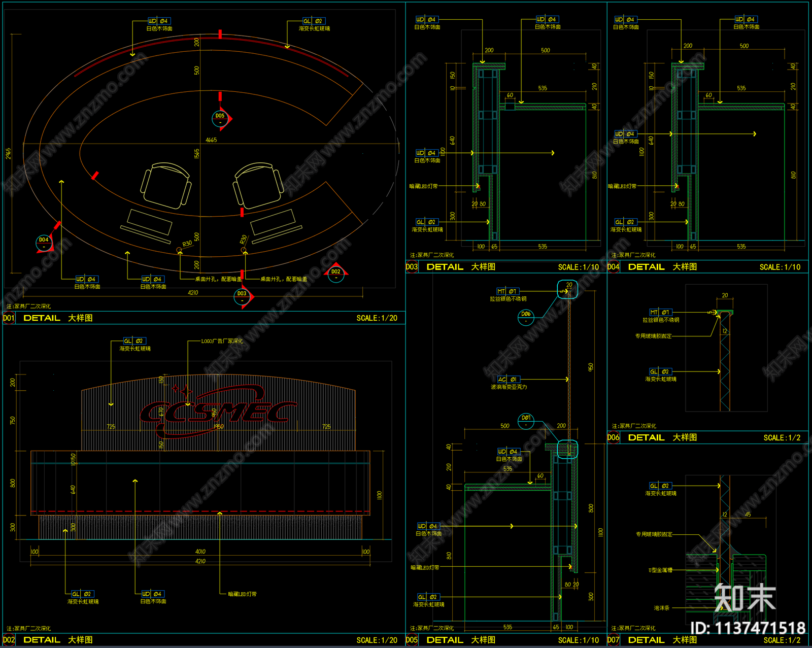Click SCALE:1/10 in the D05 title bar
The width and height of the screenshot is (812, 648).
(579, 640)
